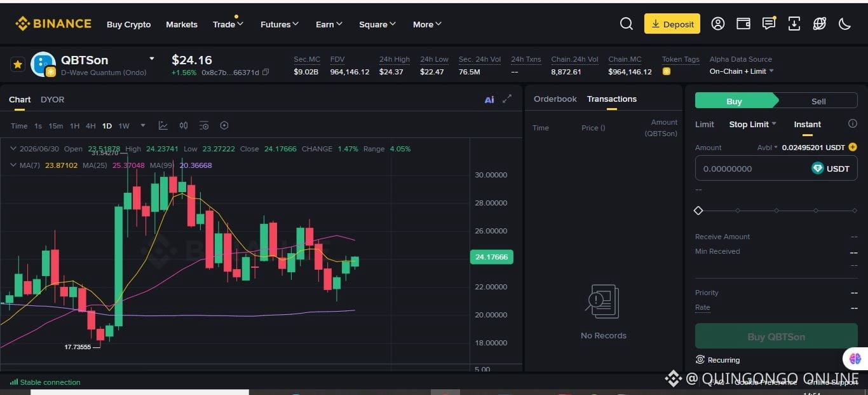Screen dimensions: 868x395
Task: Open Markets menu item
Action: [x=182, y=24]
